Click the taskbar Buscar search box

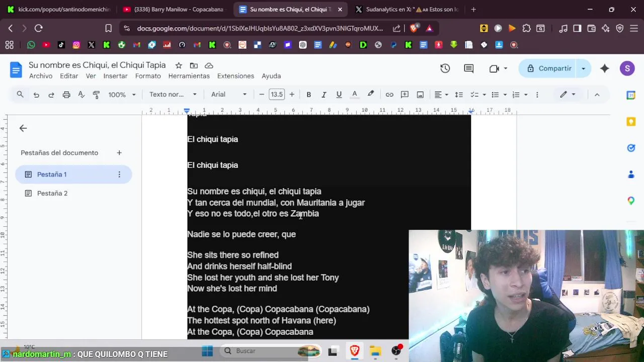coord(272,351)
